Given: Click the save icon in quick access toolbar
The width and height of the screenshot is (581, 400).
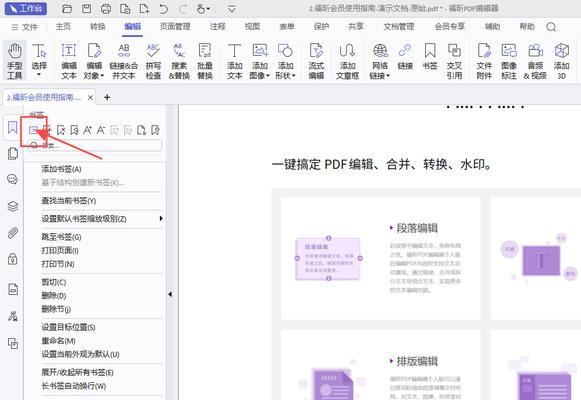Looking at the screenshot, I should (86, 9).
